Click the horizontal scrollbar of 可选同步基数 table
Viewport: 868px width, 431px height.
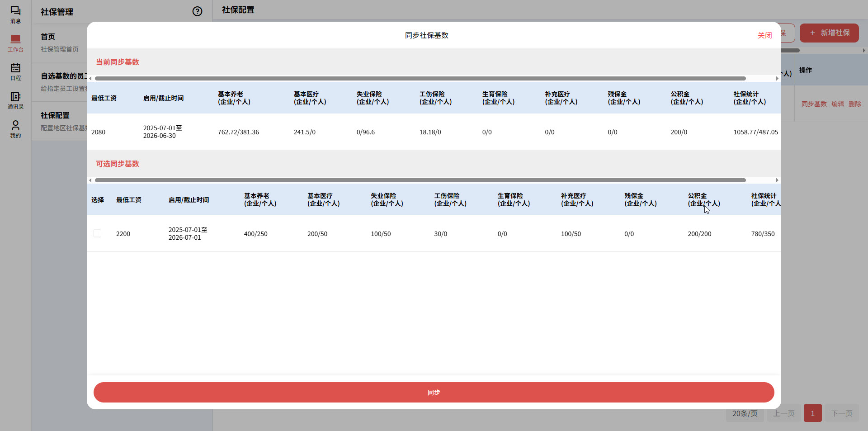(x=420, y=180)
